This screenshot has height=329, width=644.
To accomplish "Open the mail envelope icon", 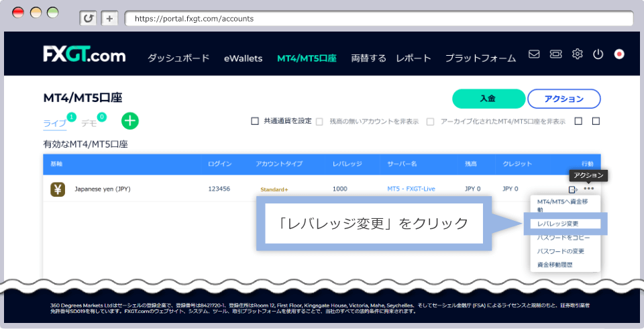I will [x=534, y=54].
